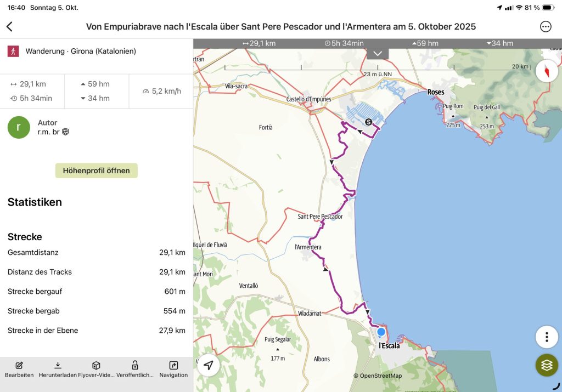Center map on current location arrow

click(209, 365)
